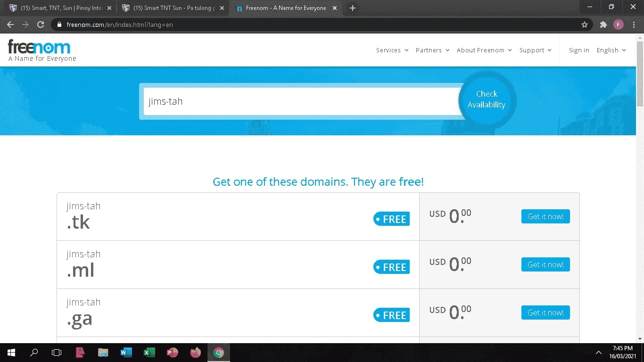Open the Chrome profile avatar

619,25
